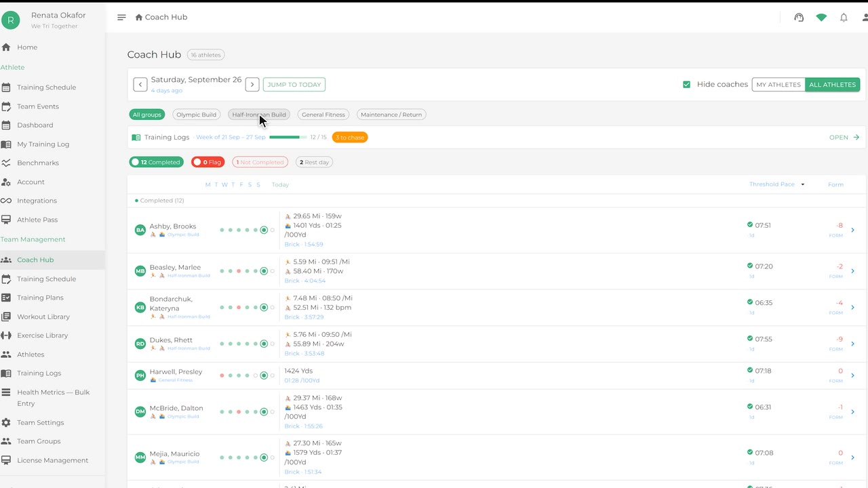
Task: Click the Dashboard calendar icon
Action: (x=6, y=125)
